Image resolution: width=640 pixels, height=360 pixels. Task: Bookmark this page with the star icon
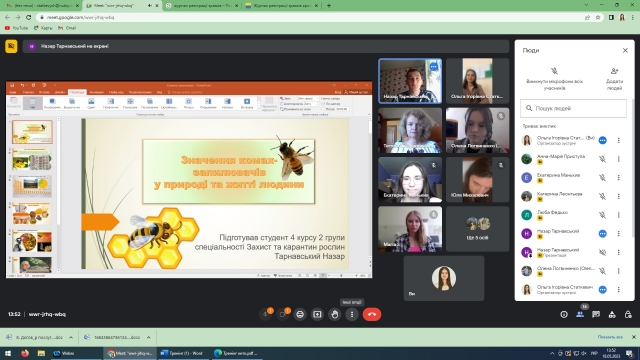[x=598, y=18]
